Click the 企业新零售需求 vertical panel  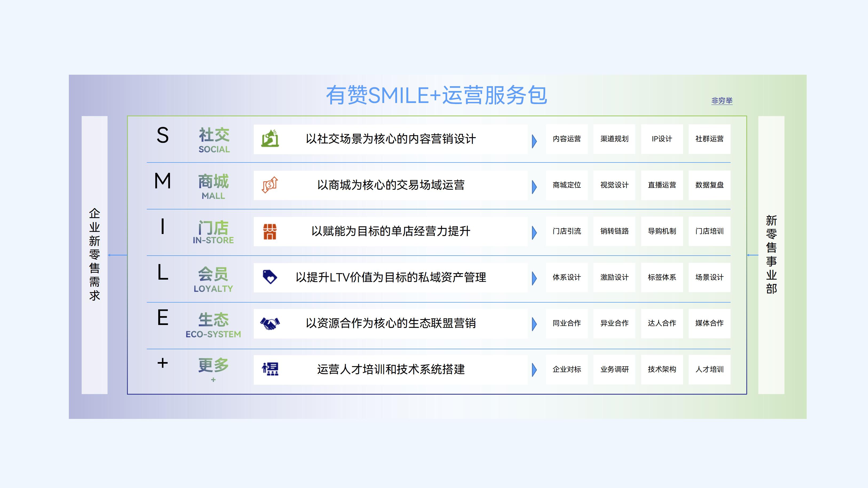point(94,255)
